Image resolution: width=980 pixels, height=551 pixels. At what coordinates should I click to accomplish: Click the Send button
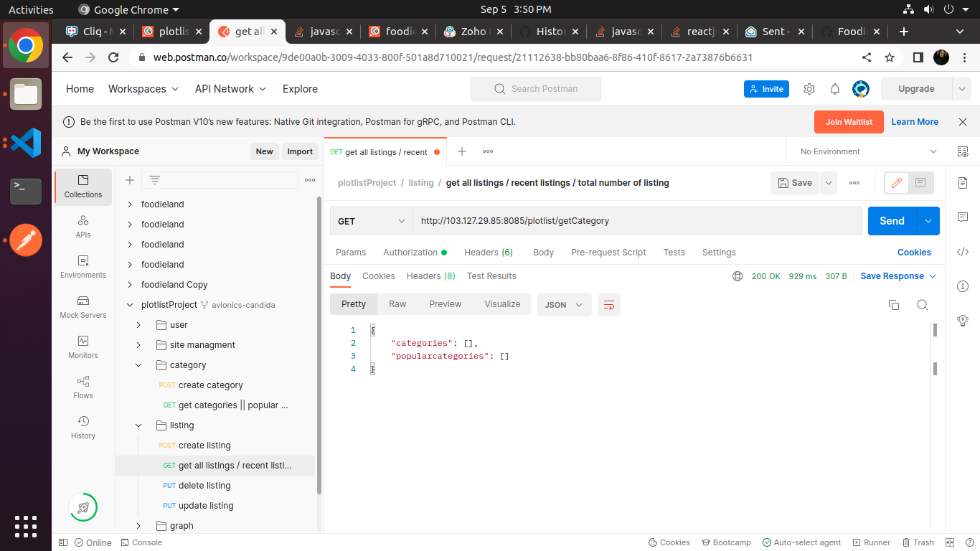[892, 221]
